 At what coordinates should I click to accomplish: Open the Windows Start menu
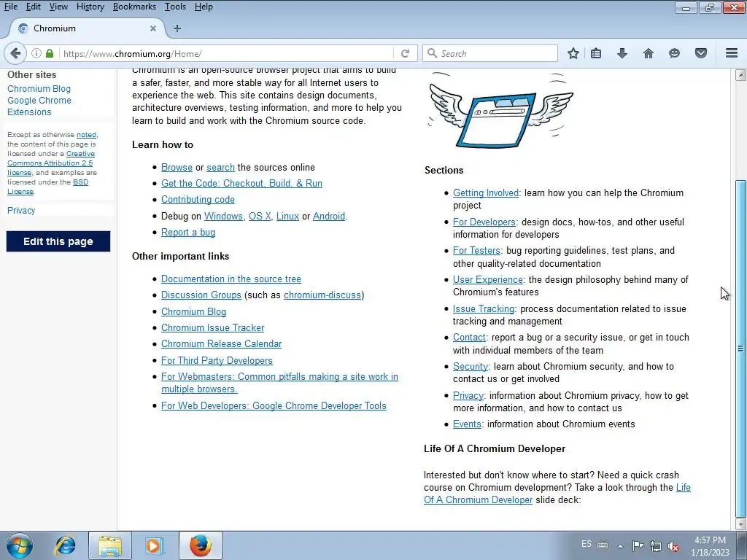pyautogui.click(x=20, y=545)
